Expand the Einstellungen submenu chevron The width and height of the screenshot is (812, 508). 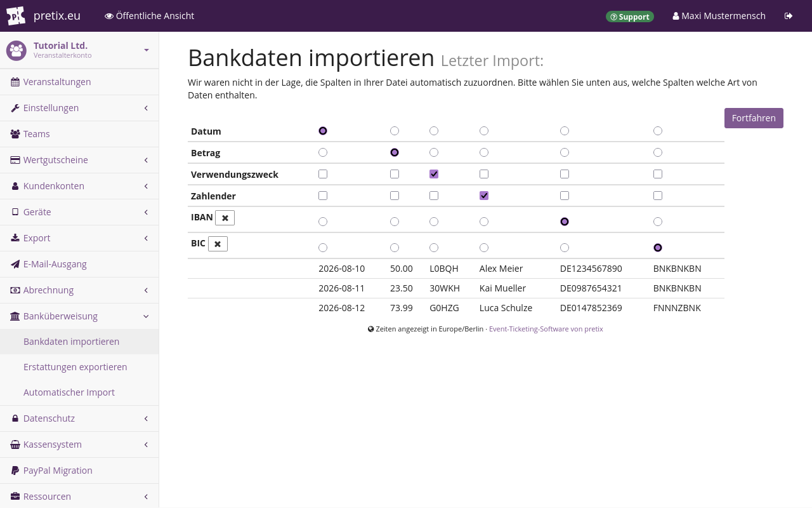pyautogui.click(x=146, y=108)
